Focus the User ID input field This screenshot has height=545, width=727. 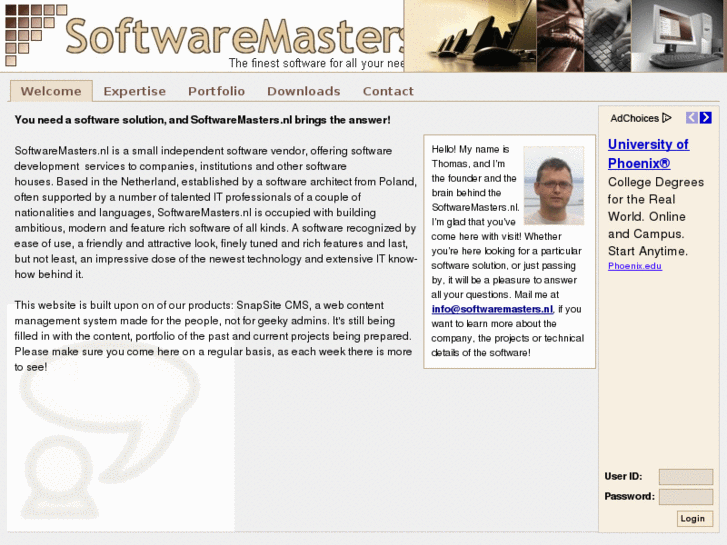click(686, 476)
